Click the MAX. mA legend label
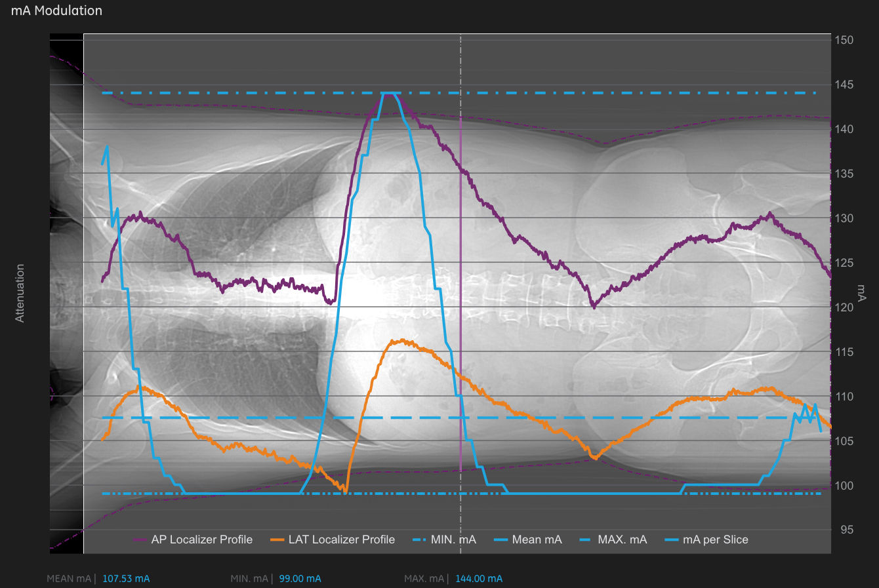Screen dimensions: 879x588 pyautogui.click(x=622, y=539)
